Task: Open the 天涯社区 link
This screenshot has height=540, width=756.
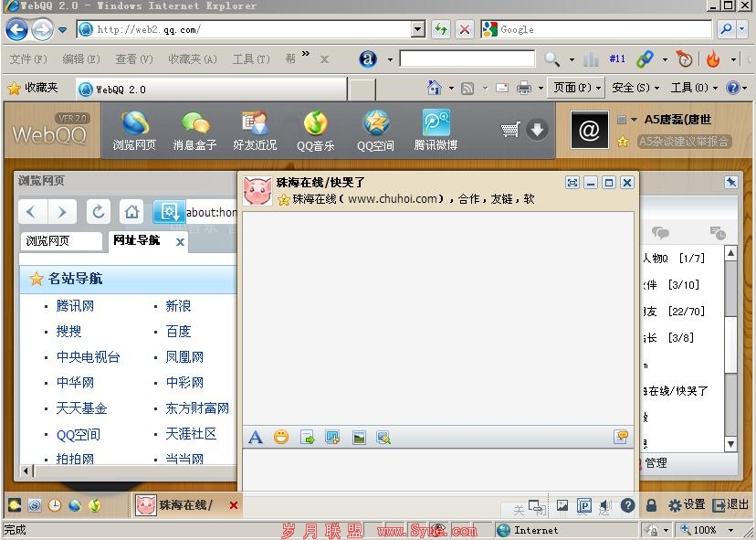Action: pyautogui.click(x=191, y=434)
